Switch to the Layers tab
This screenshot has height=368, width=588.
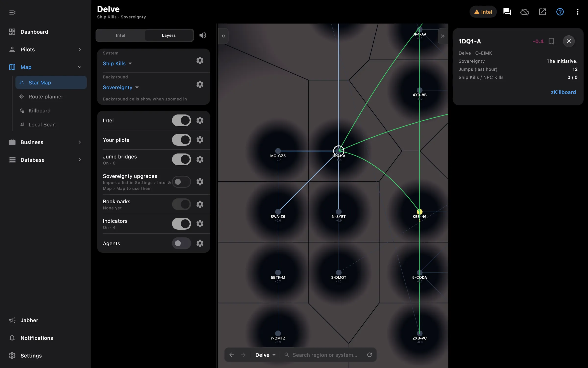click(169, 35)
